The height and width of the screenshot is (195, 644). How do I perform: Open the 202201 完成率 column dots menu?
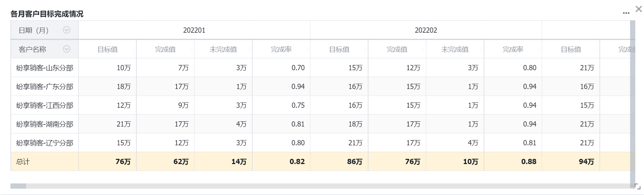click(x=307, y=50)
